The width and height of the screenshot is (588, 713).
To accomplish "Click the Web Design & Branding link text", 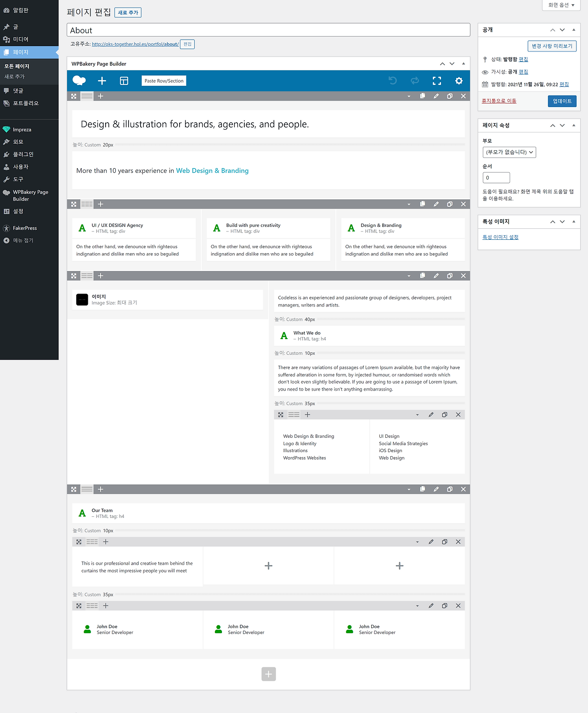I will click(212, 170).
